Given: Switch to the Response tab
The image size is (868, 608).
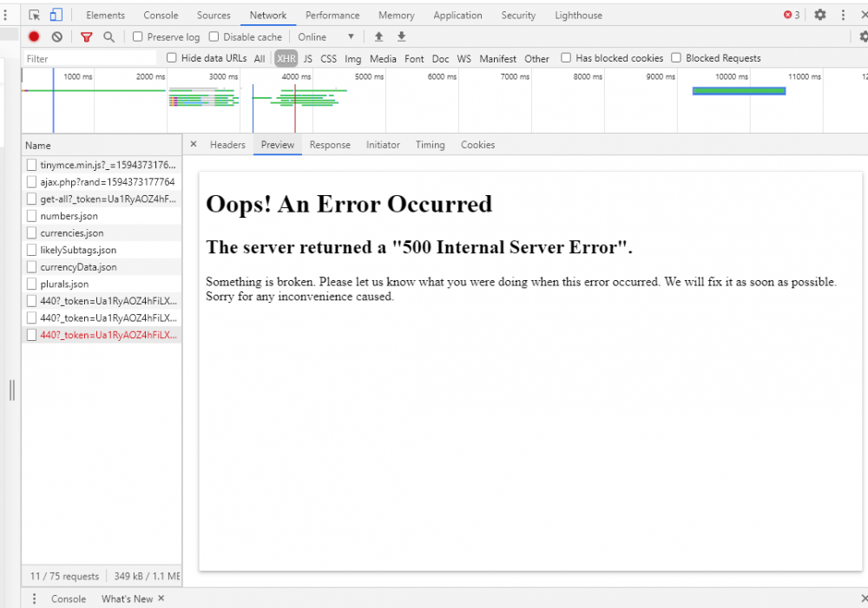Looking at the screenshot, I should 330,145.
